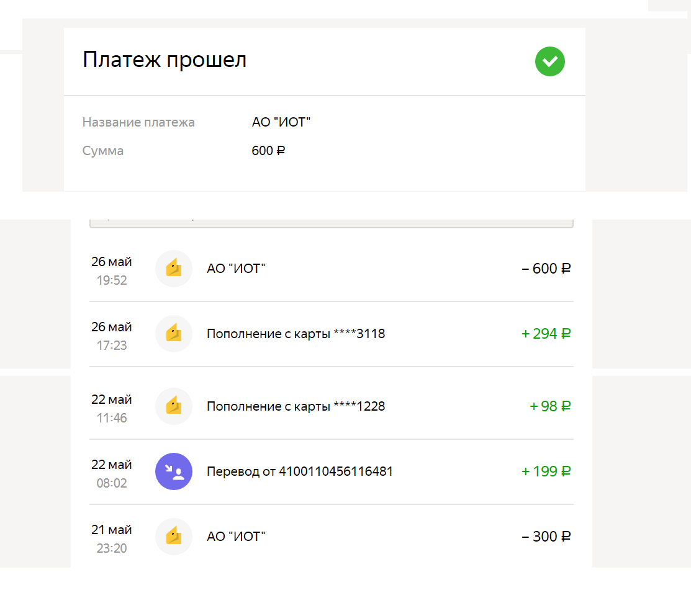Click the "Платеж прошел" header text

(165, 60)
